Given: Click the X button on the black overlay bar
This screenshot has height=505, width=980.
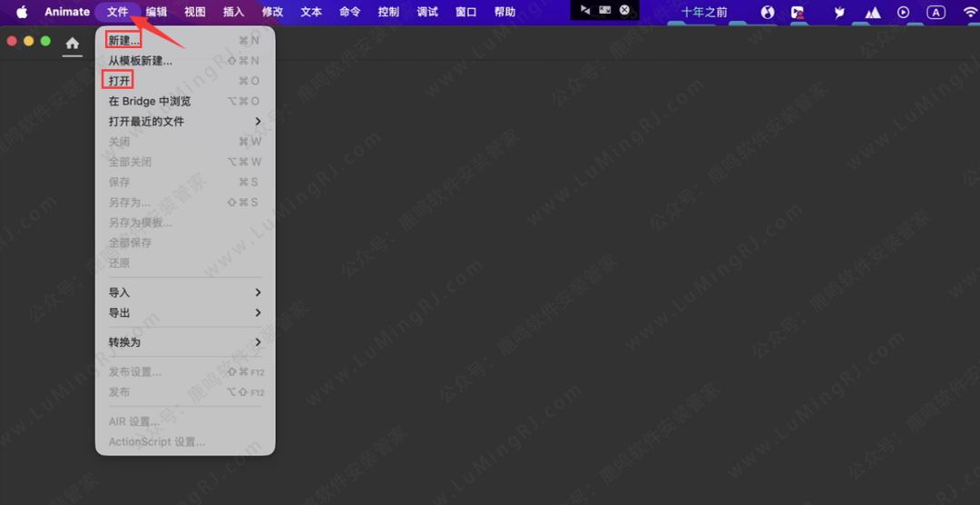Looking at the screenshot, I should pyautogui.click(x=624, y=10).
